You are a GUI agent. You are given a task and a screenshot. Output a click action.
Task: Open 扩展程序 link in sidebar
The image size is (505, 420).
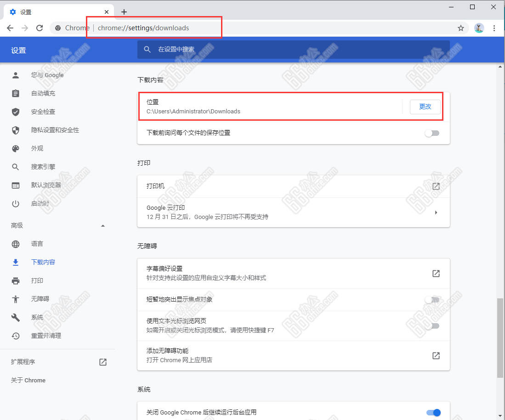(23, 362)
